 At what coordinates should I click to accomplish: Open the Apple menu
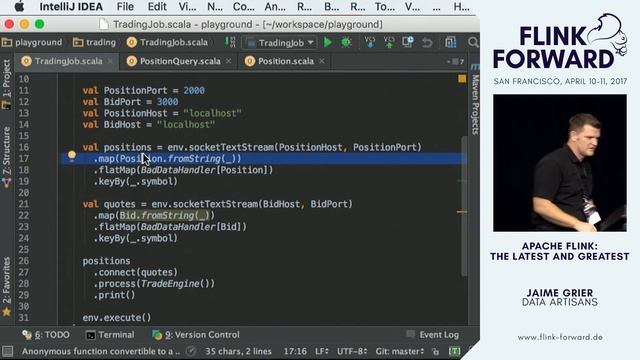click(x=19, y=7)
